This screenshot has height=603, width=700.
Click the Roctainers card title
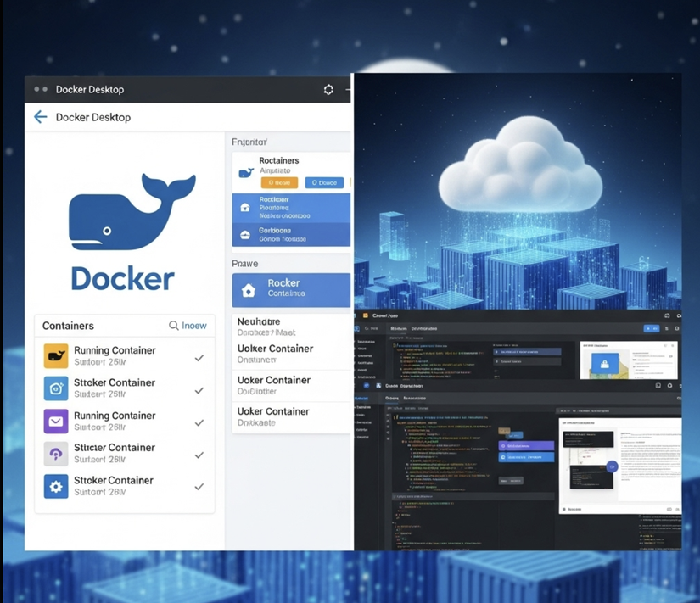[x=279, y=160]
